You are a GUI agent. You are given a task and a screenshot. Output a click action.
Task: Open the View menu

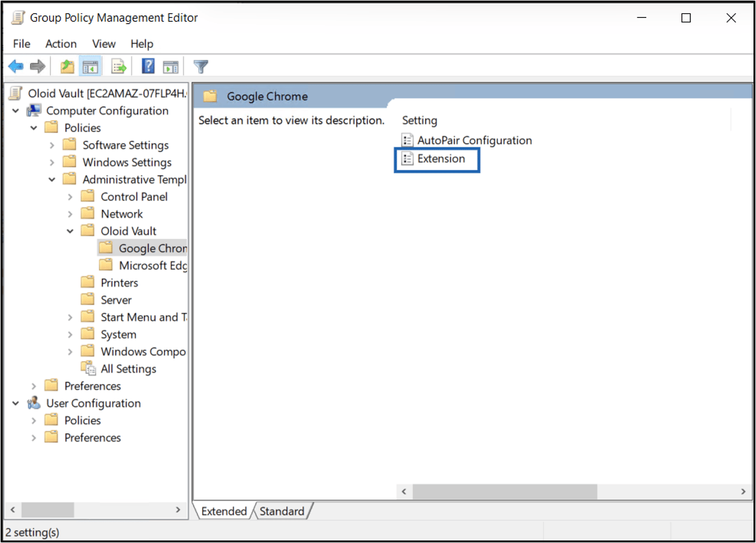(x=103, y=44)
